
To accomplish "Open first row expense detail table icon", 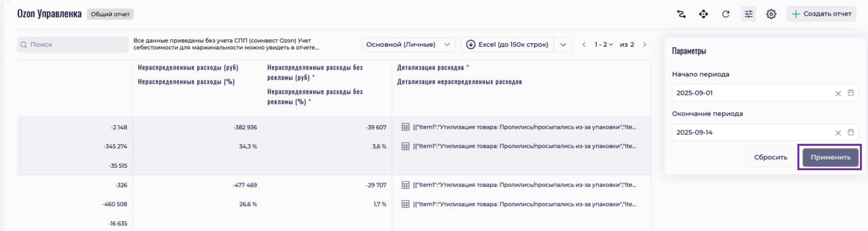I will 405,127.
